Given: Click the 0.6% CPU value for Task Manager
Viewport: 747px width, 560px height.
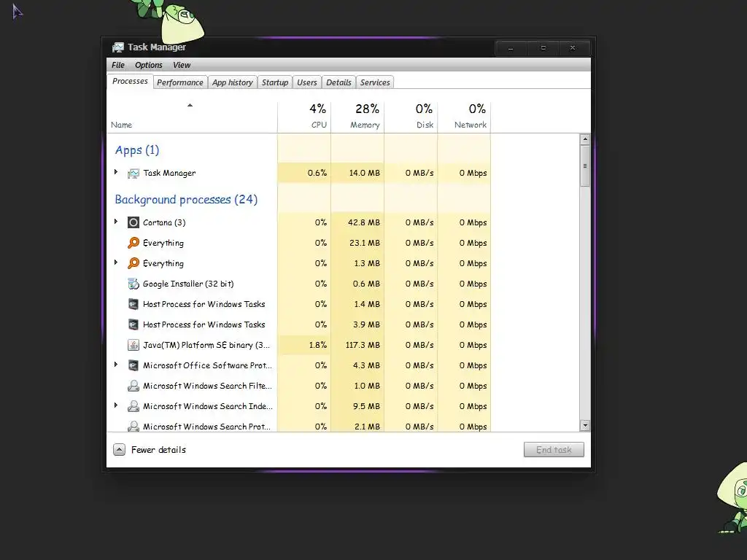Looking at the screenshot, I should (x=317, y=174).
